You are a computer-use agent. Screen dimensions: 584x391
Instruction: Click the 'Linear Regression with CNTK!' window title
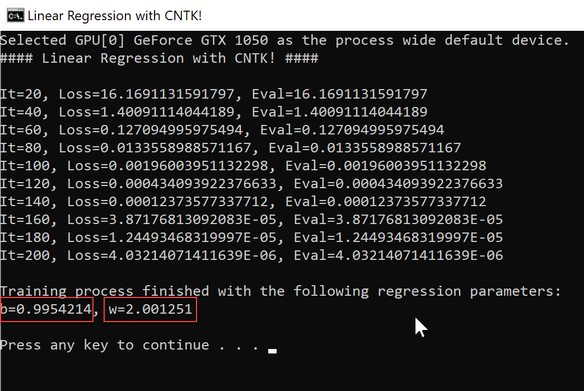pyautogui.click(x=115, y=16)
